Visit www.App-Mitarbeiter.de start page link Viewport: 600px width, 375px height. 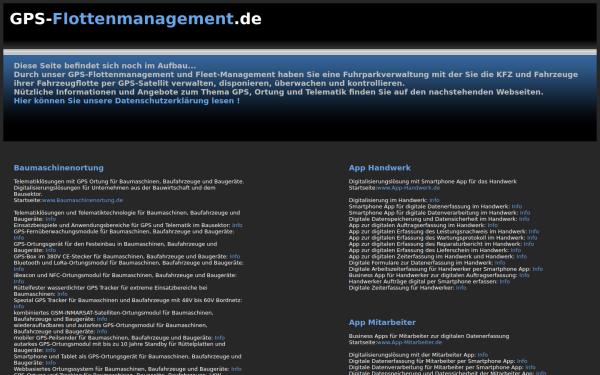pos(409,342)
